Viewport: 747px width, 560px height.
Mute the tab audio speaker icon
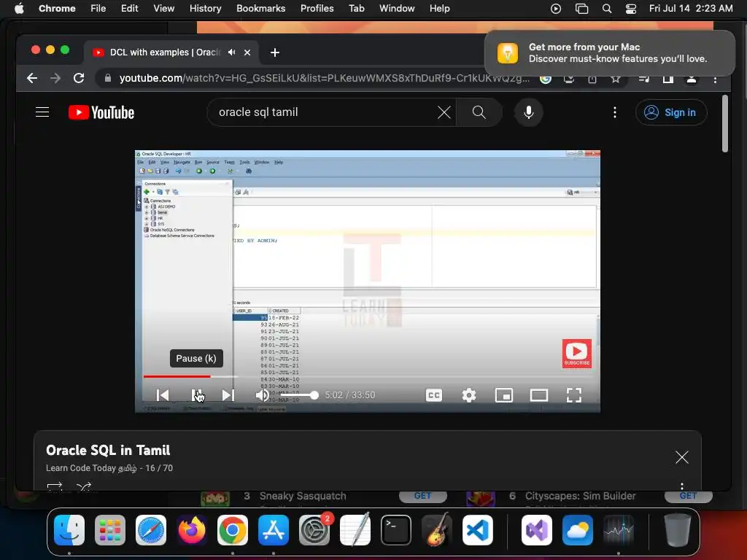(231, 52)
